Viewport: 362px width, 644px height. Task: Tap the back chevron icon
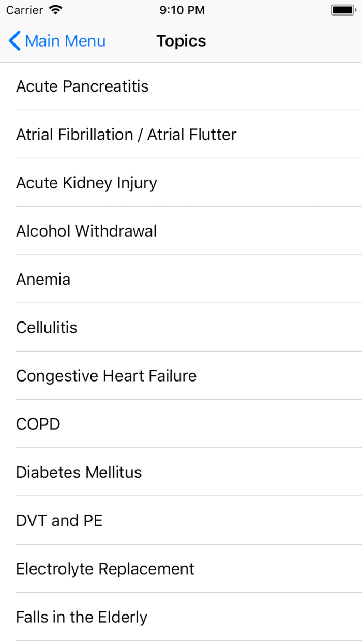pos(14,41)
